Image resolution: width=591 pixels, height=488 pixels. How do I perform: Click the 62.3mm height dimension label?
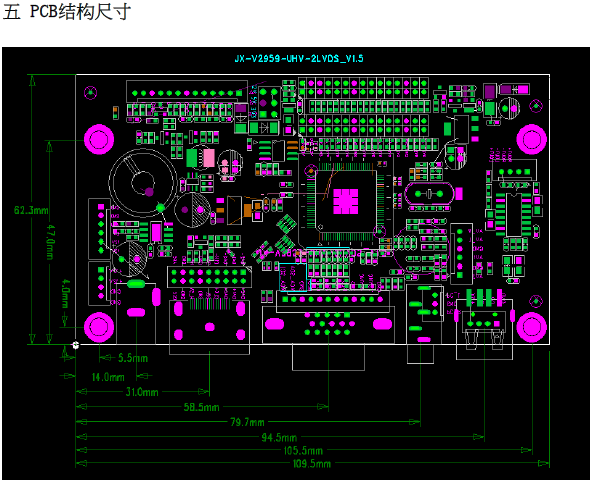pos(31,210)
